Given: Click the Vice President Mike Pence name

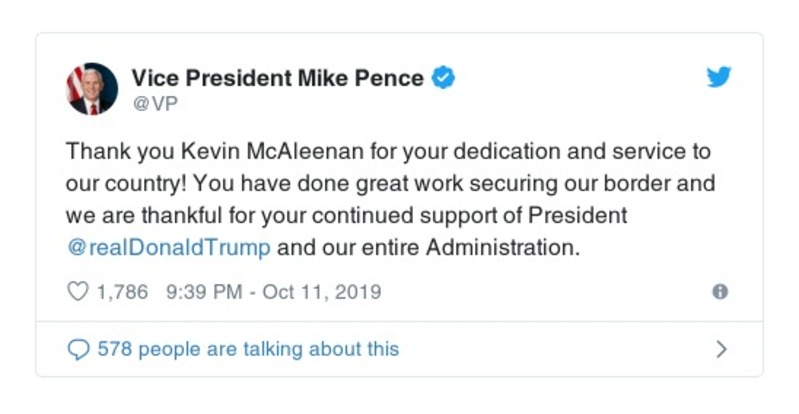Looking at the screenshot, I should point(277,77).
